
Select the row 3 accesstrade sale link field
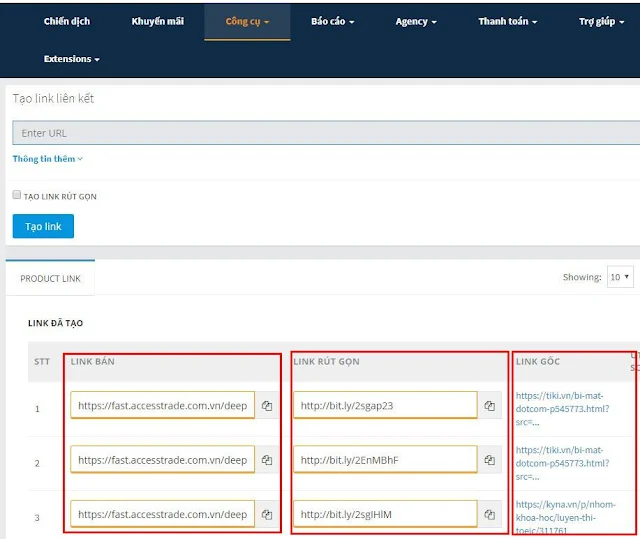point(162,514)
